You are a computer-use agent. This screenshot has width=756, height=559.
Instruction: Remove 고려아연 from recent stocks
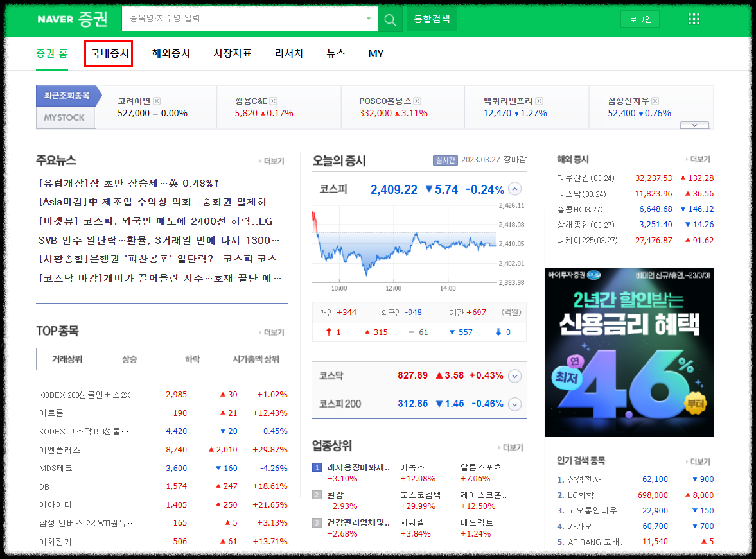(x=157, y=101)
